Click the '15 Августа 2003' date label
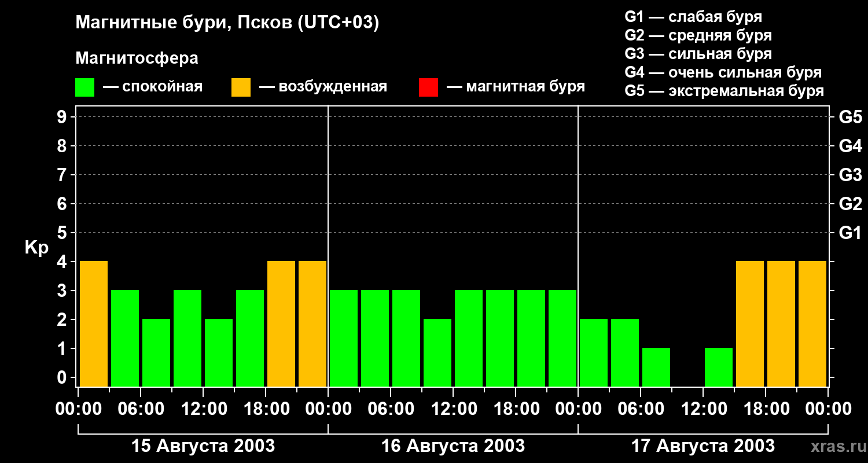Viewport: 868px width, 463px height. tap(203, 446)
